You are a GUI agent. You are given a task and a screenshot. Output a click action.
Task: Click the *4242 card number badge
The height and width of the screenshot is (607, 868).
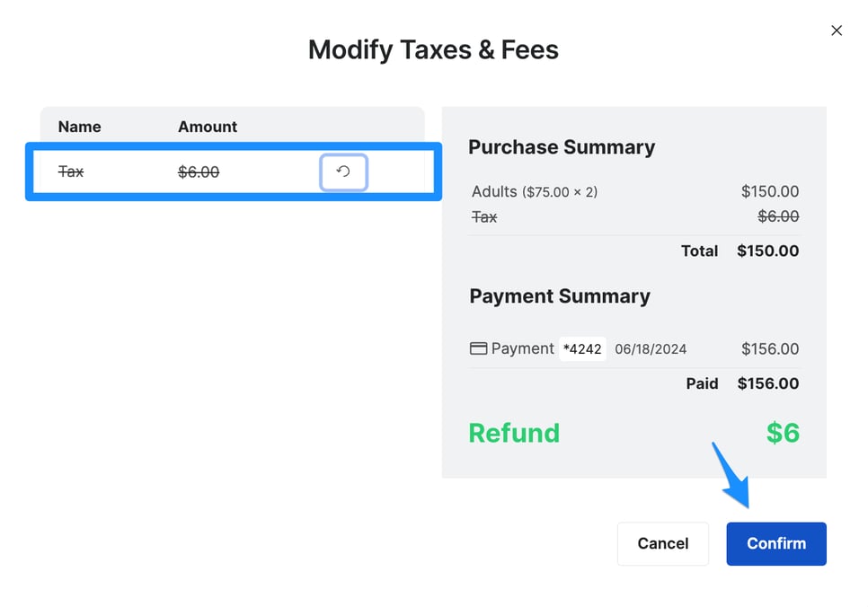coord(582,348)
